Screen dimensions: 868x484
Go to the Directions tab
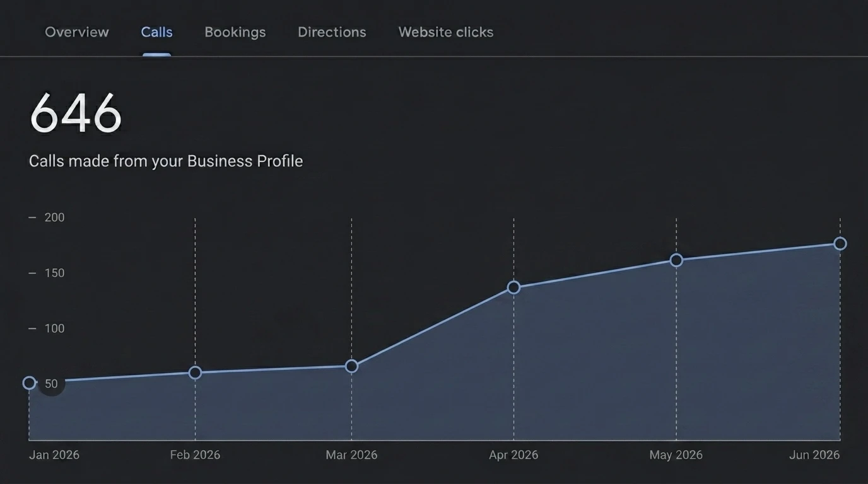[x=332, y=32]
